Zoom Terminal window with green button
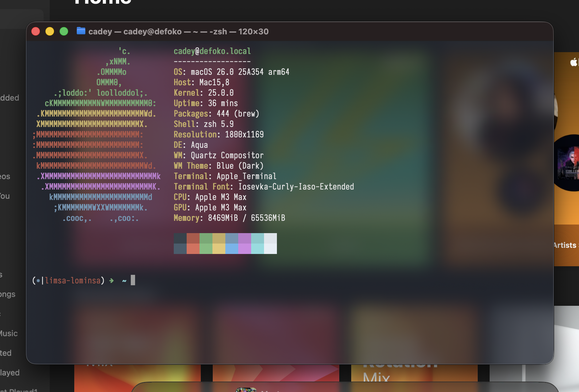This screenshot has width=579, height=392. click(x=64, y=31)
